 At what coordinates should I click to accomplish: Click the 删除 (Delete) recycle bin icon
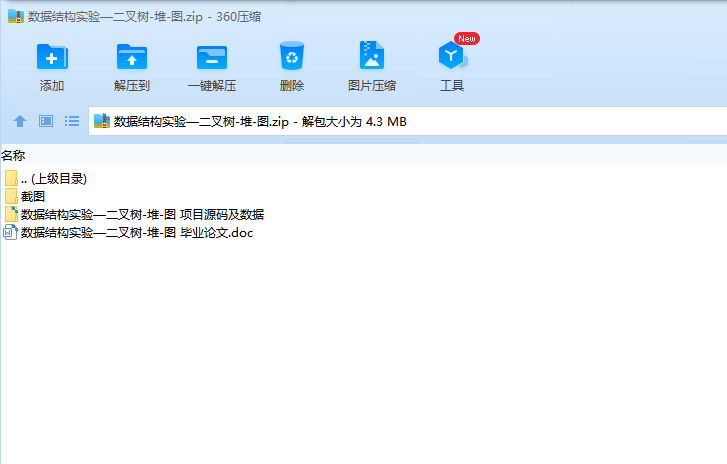(292, 56)
